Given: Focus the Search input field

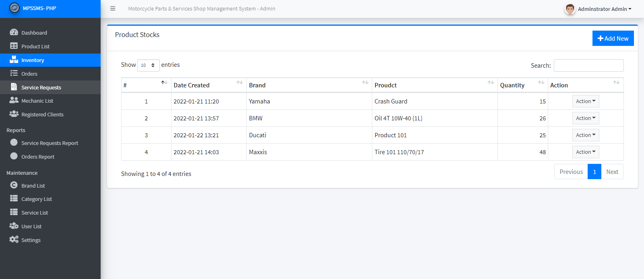Looking at the screenshot, I should pyautogui.click(x=588, y=65).
